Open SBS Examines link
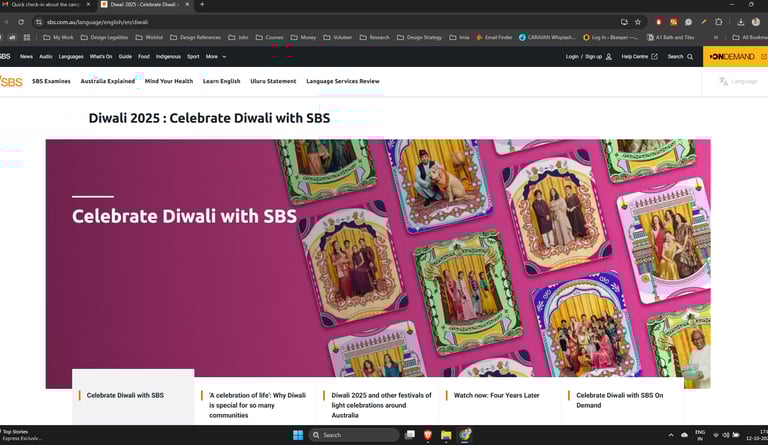 point(51,81)
